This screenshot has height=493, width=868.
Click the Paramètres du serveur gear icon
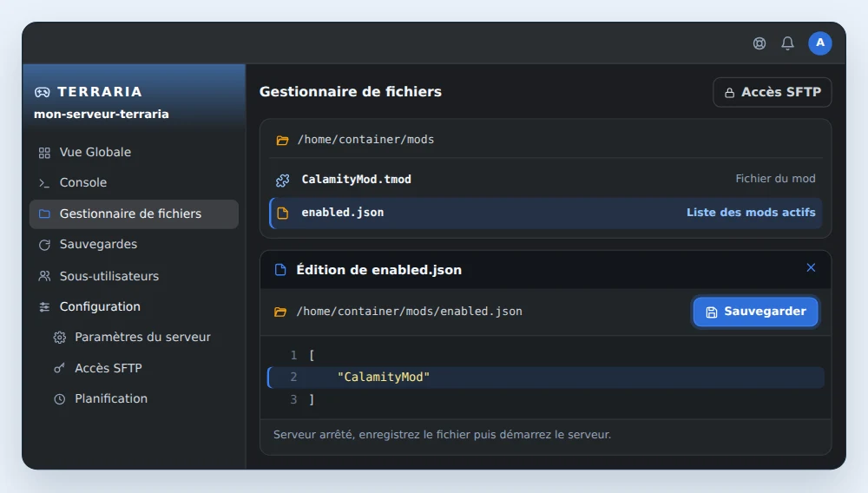click(60, 338)
